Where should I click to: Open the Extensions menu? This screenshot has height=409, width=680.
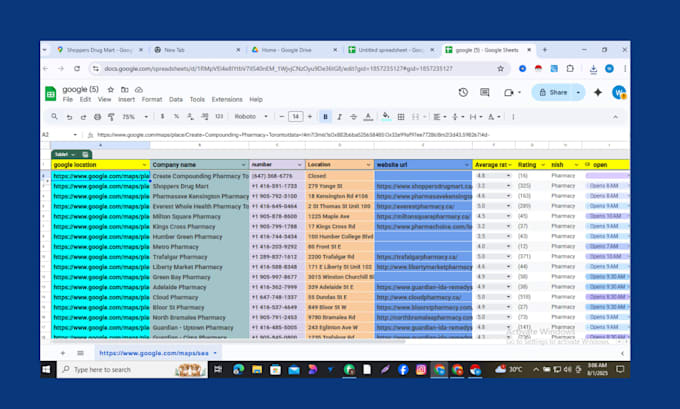tap(227, 99)
